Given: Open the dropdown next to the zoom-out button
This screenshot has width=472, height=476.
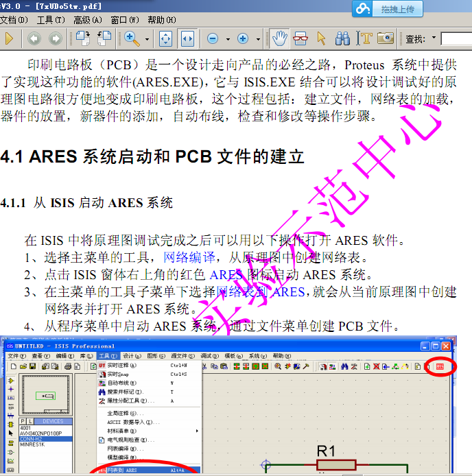Looking at the screenshot, I should [228, 39].
